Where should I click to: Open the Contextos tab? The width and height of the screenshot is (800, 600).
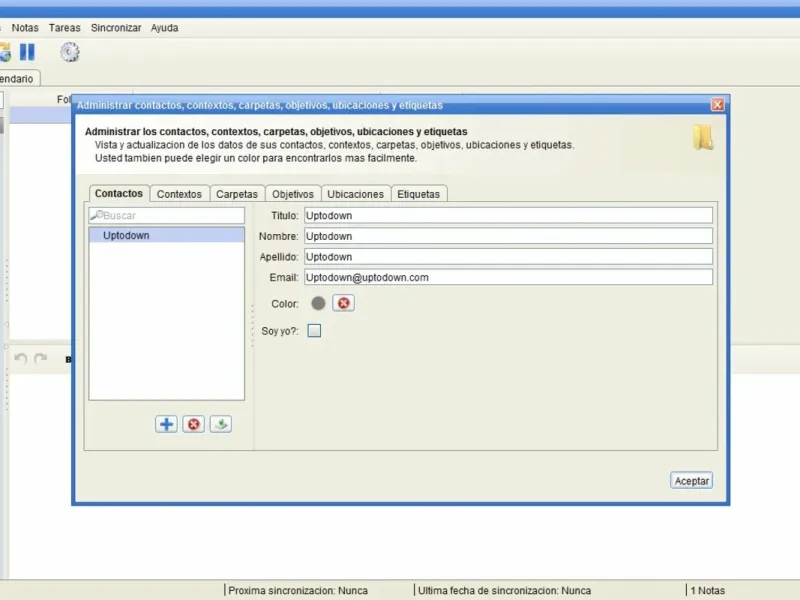click(179, 194)
